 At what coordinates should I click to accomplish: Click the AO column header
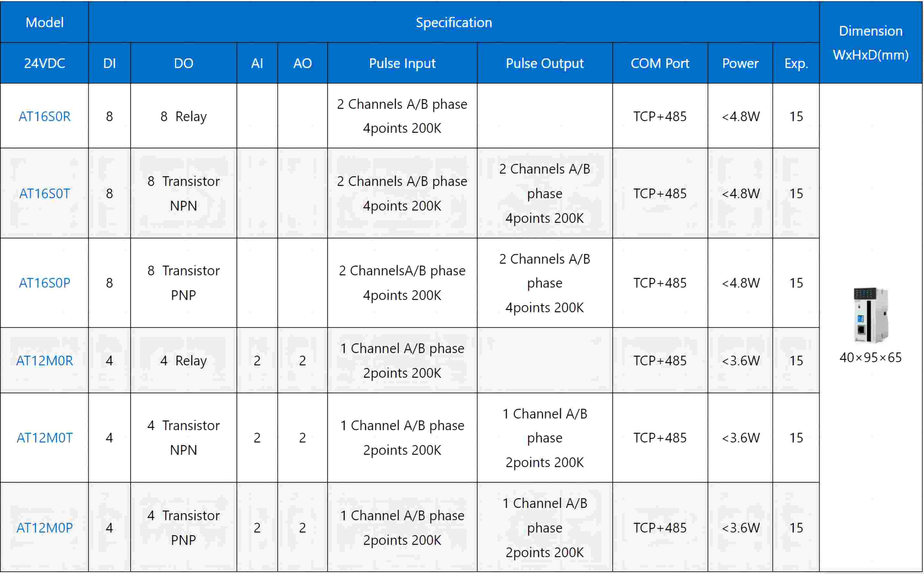302,63
